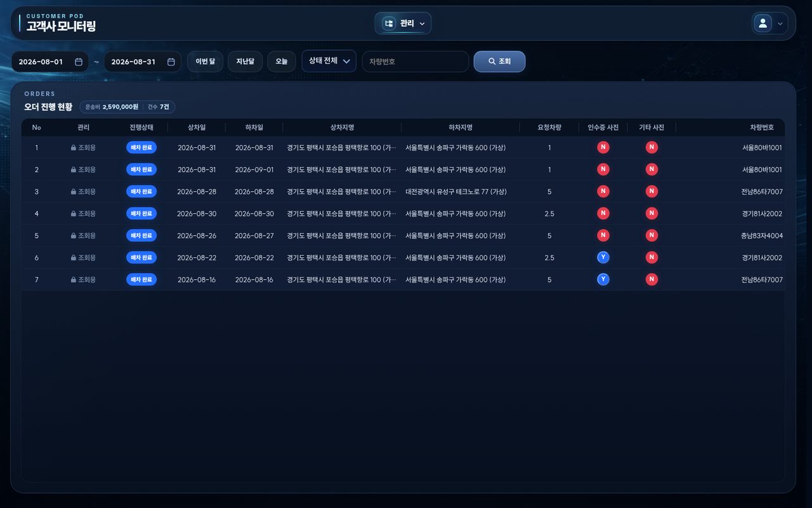Click vehicle number 충남83자4004
Image resolution: width=812 pixels, height=508 pixels.
click(x=762, y=236)
